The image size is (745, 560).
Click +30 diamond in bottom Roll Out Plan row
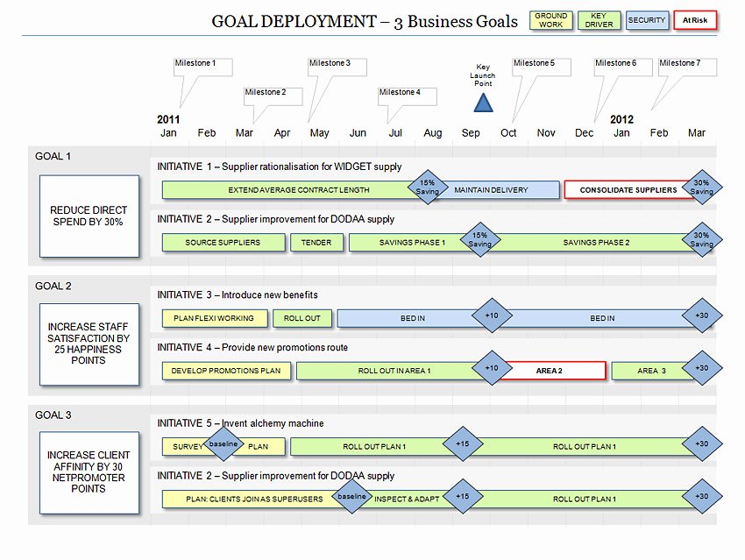point(702,496)
